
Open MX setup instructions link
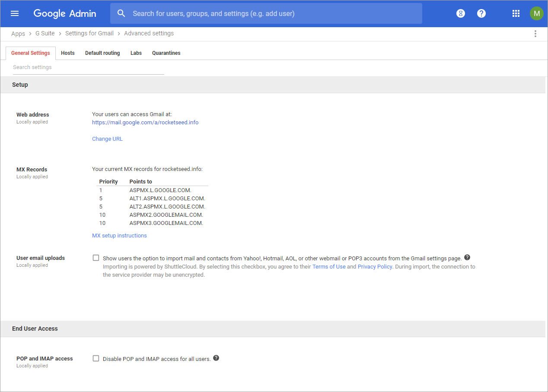pos(119,235)
